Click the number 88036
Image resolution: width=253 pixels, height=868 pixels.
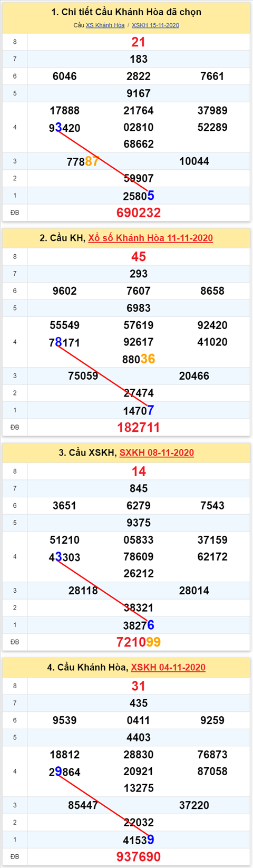pyautogui.click(x=139, y=359)
